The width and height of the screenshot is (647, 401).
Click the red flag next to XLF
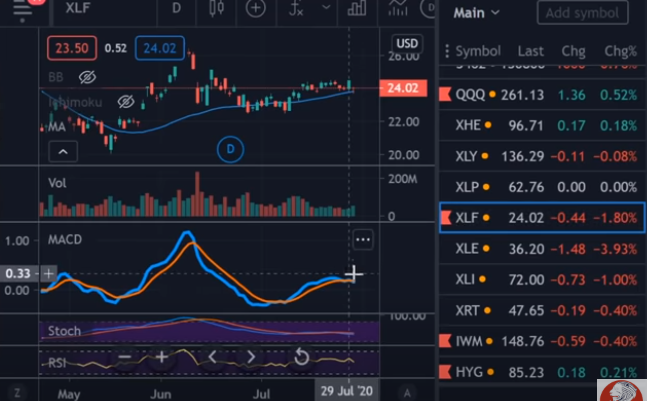pos(446,217)
